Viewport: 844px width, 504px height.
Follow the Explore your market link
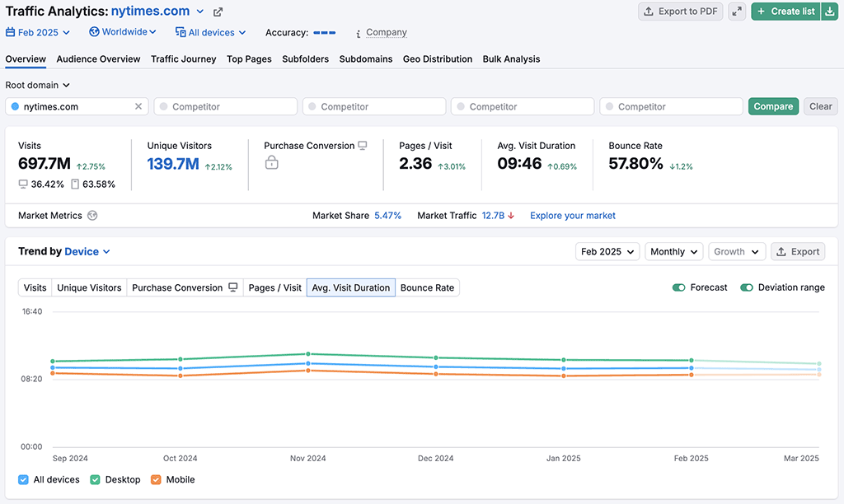click(573, 216)
